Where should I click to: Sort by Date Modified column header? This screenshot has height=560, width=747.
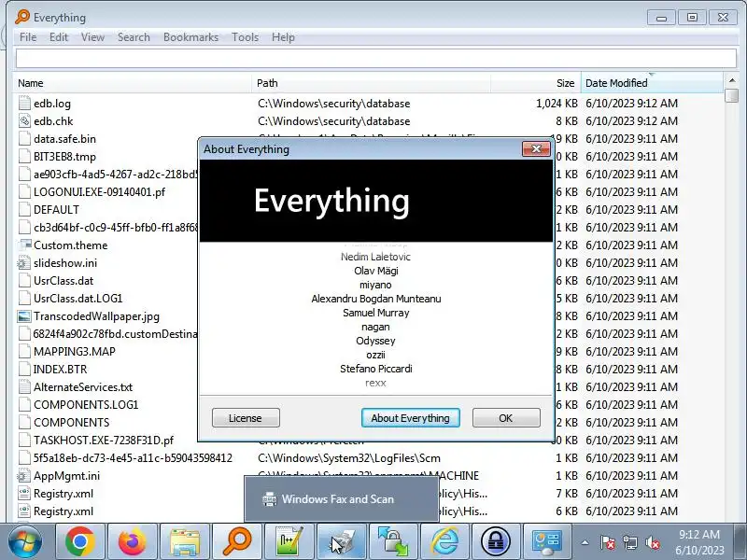652,83
